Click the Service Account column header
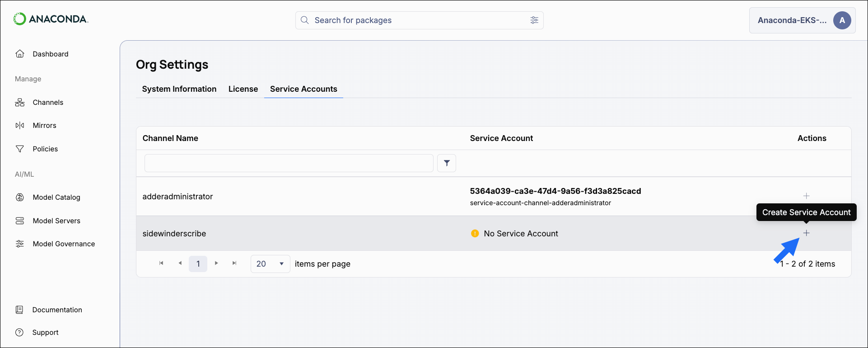Viewport: 868px width, 348px height. (501, 138)
